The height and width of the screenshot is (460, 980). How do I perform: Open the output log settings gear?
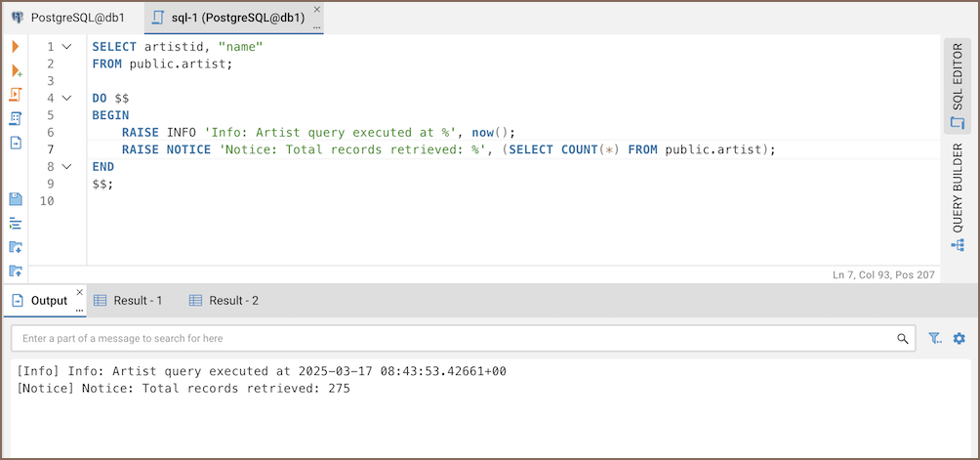(959, 339)
